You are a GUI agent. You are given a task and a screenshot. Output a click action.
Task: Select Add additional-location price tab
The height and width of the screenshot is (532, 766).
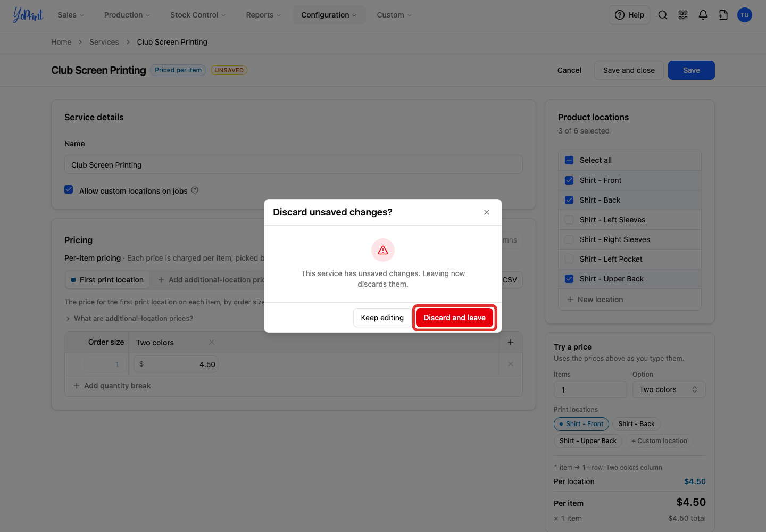click(x=211, y=280)
